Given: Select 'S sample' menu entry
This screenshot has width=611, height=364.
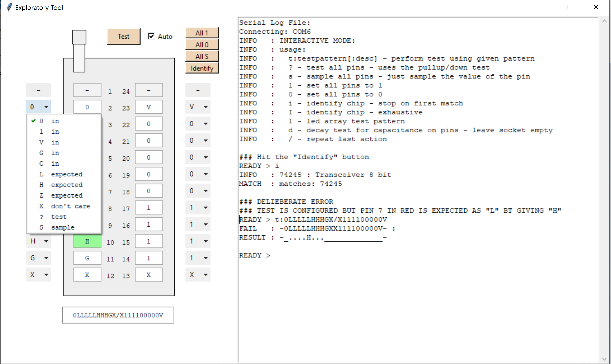Looking at the screenshot, I should click(64, 227).
